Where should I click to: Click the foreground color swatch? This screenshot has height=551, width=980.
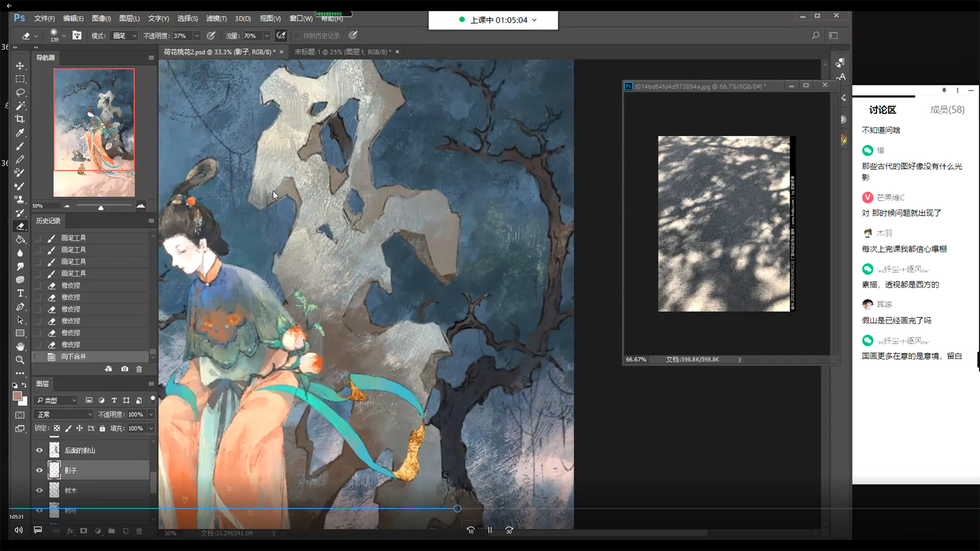[17, 396]
